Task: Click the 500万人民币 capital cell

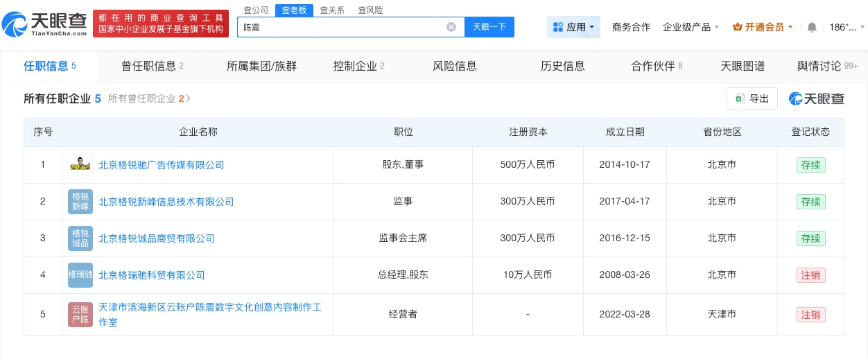Action: pyautogui.click(x=528, y=165)
